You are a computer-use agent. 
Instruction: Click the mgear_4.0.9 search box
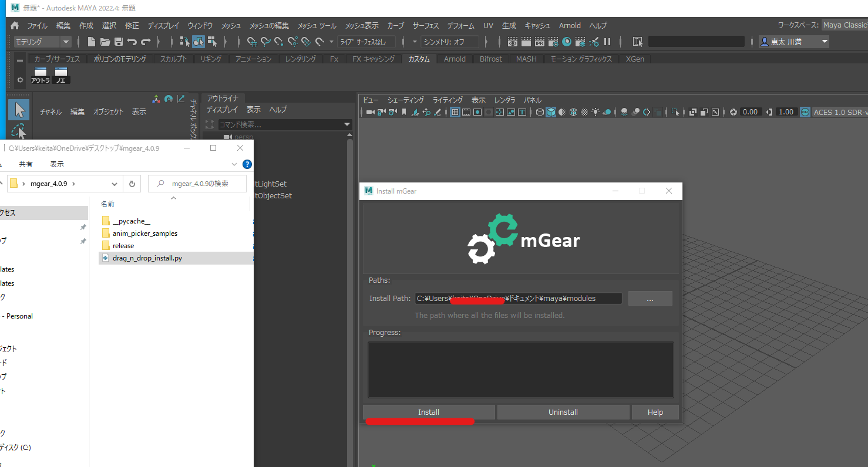[197, 184]
